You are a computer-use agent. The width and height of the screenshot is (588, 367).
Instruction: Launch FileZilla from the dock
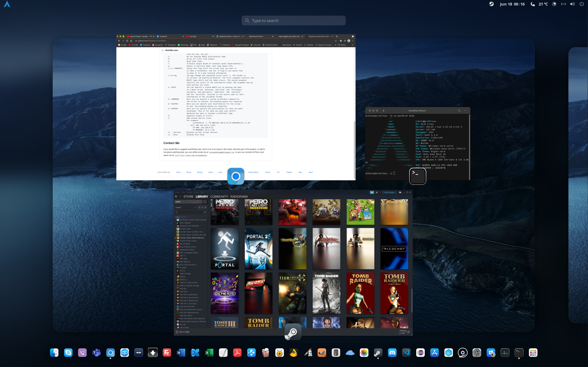(x=167, y=353)
